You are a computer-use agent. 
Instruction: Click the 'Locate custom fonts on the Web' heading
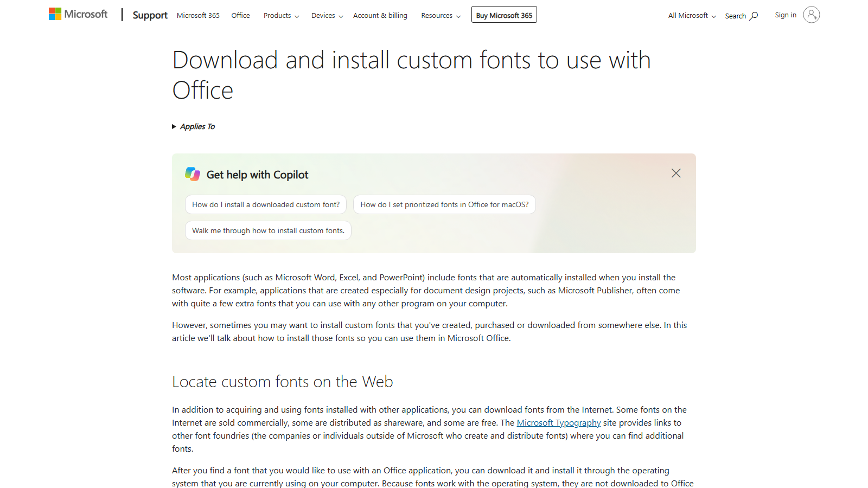[x=283, y=382]
